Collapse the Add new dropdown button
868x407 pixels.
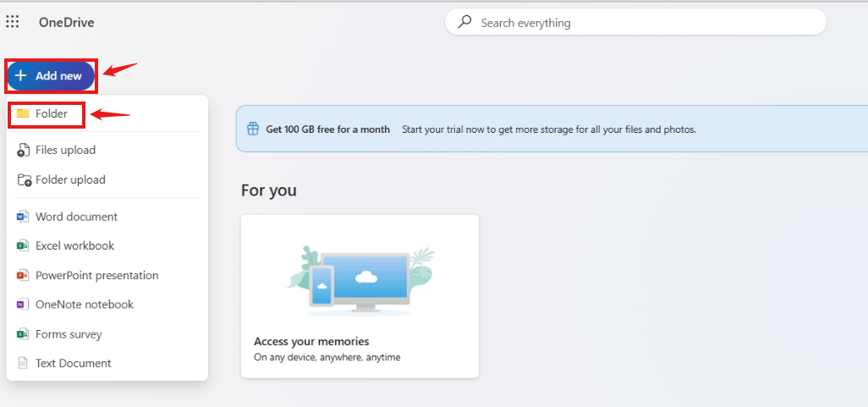(x=51, y=76)
